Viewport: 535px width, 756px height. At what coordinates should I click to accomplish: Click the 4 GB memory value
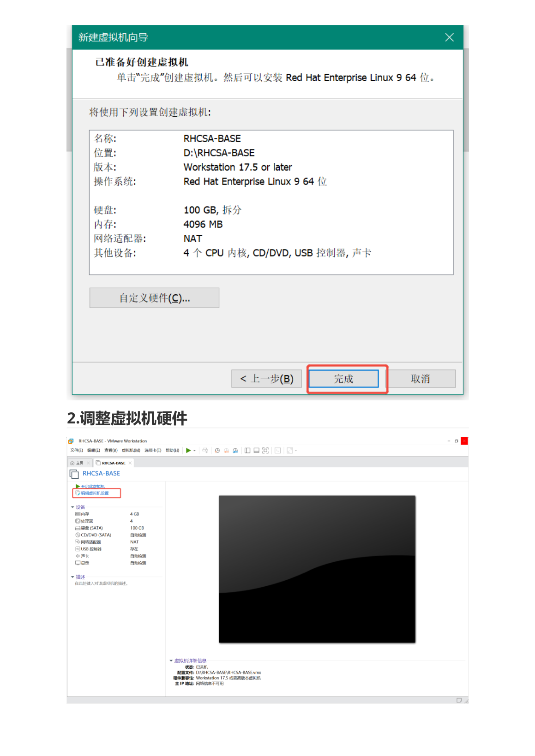coord(134,514)
